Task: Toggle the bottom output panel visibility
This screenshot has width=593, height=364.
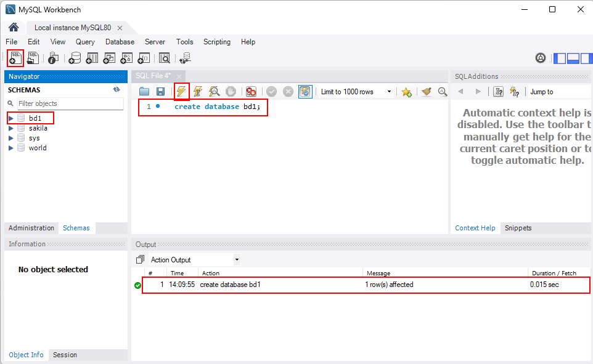Action: (573, 59)
